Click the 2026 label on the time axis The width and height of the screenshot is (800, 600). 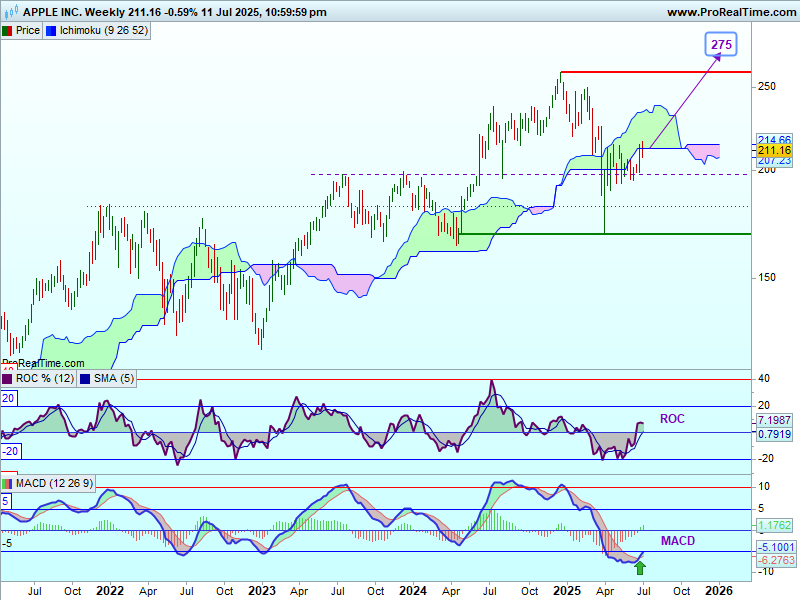click(x=718, y=590)
